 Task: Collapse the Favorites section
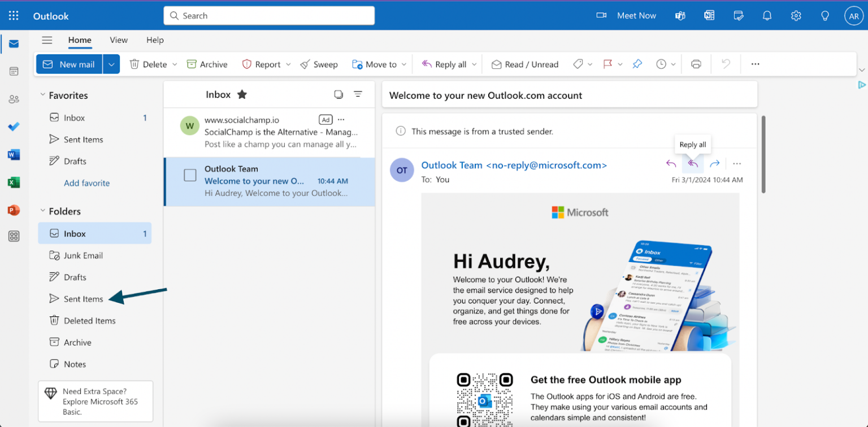pos(43,95)
